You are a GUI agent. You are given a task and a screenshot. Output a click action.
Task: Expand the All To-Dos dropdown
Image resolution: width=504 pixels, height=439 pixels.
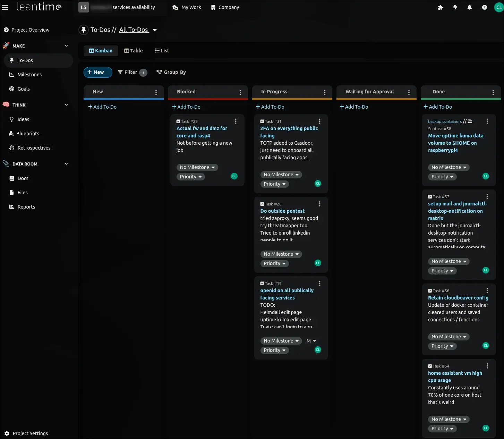pyautogui.click(x=155, y=30)
